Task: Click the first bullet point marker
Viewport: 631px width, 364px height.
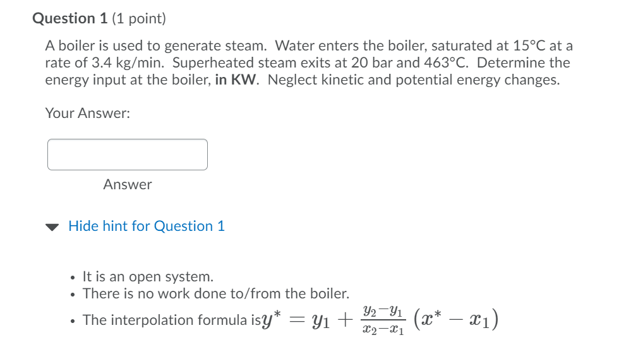Action: (x=74, y=276)
